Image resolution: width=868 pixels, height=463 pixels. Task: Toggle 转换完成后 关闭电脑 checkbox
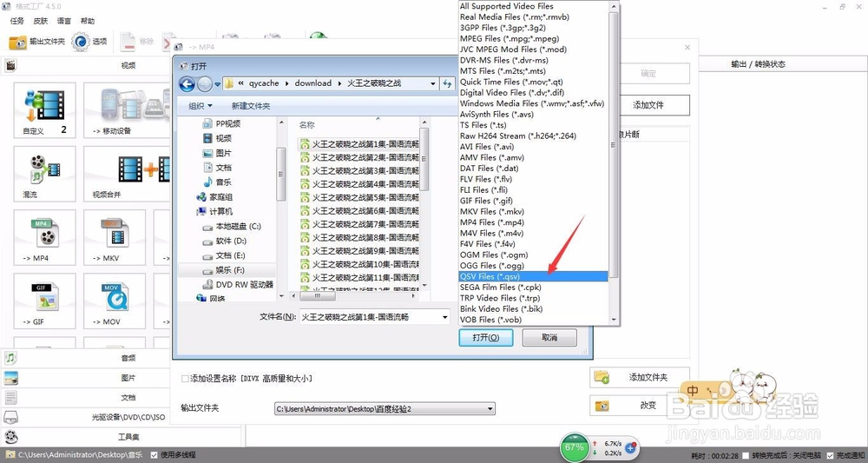pos(746,455)
